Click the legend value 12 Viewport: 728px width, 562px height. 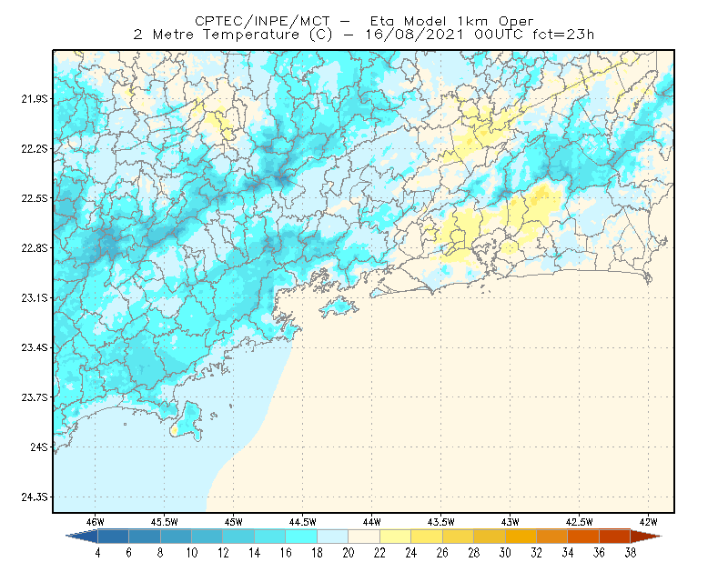[x=223, y=553]
